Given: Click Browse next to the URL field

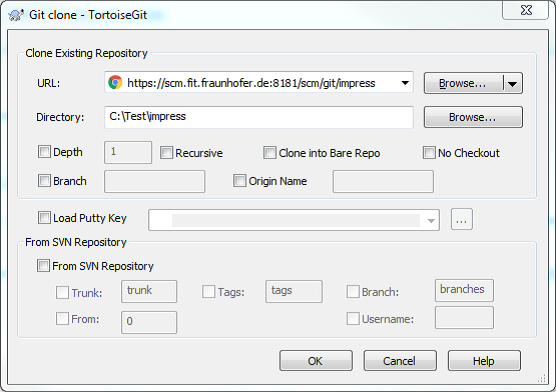Looking at the screenshot, I should tap(463, 83).
